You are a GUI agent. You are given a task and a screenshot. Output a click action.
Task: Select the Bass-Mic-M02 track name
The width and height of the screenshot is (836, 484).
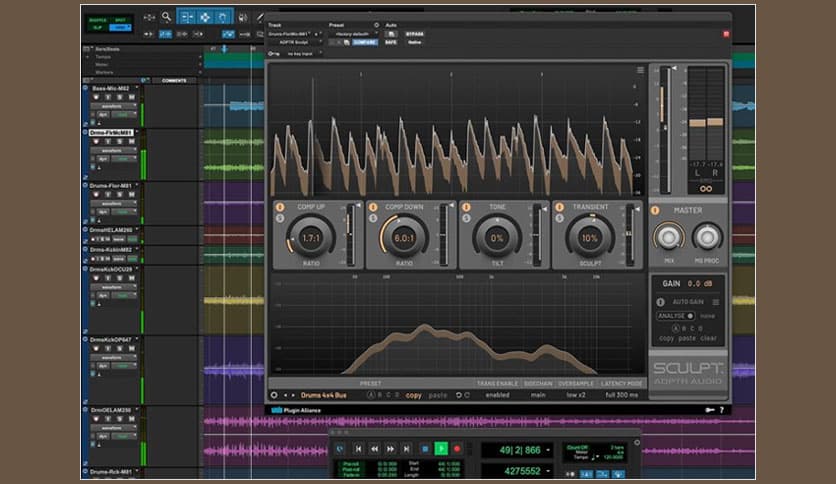tap(110, 88)
